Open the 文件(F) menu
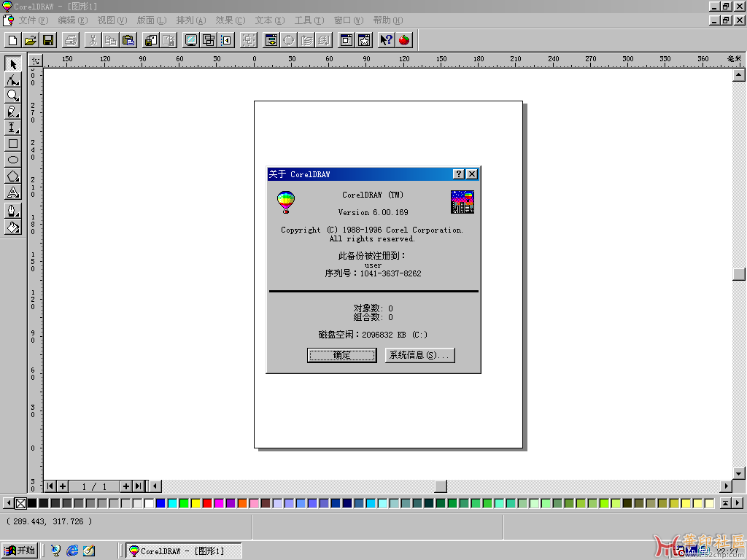 (x=34, y=20)
